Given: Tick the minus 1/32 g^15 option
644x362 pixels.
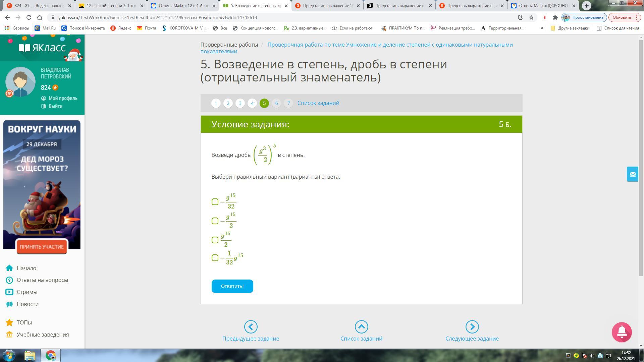Looking at the screenshot, I should [x=215, y=258].
